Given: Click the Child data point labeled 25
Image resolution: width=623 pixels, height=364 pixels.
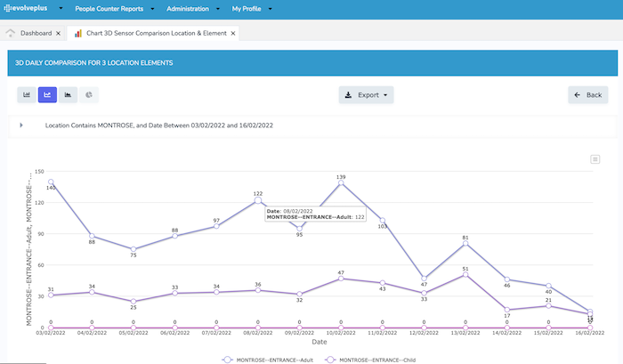Looking at the screenshot, I should point(133,302).
